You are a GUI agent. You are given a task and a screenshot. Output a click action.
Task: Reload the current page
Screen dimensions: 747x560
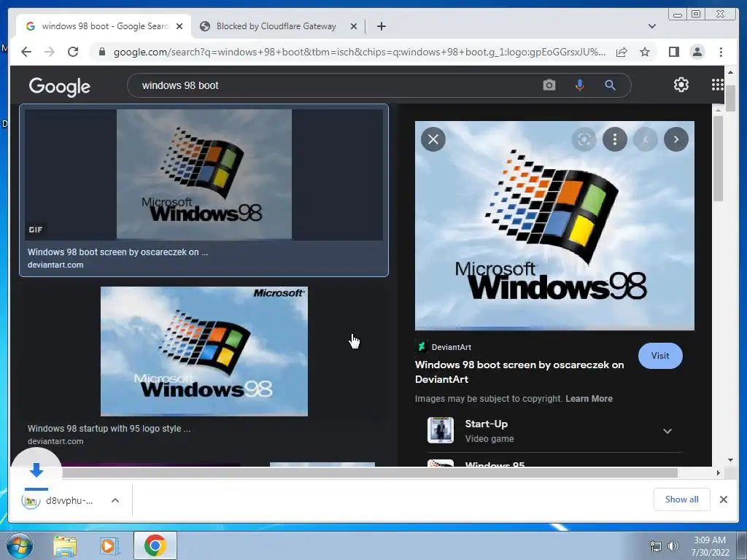[x=73, y=52]
